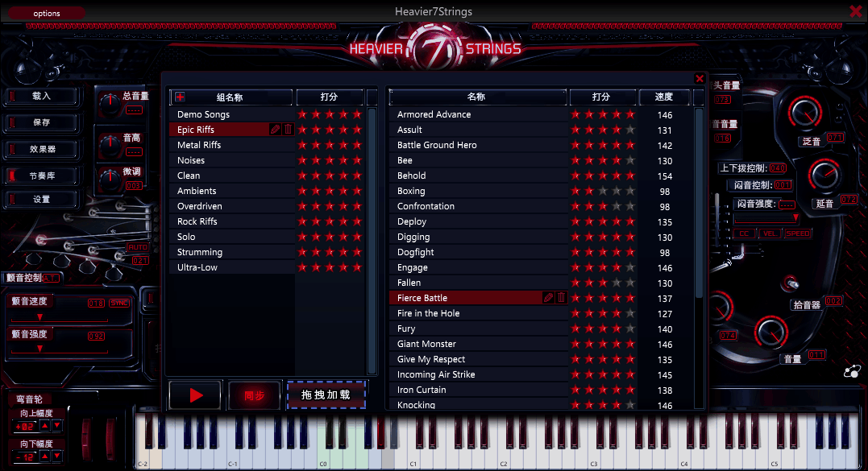Decrease the 向下幅度 bend down value
The height and width of the screenshot is (471, 868).
[56, 456]
